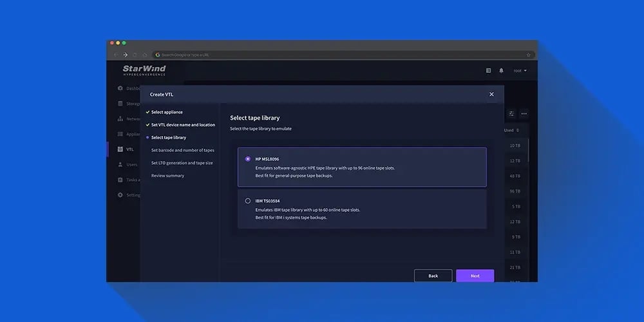Sort by the Used column header

511,130
